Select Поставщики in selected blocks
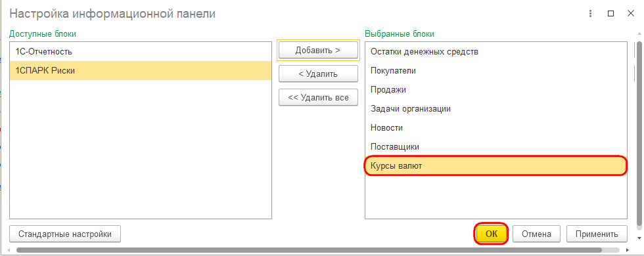Image resolution: width=644 pixels, height=256 pixels. click(495, 146)
